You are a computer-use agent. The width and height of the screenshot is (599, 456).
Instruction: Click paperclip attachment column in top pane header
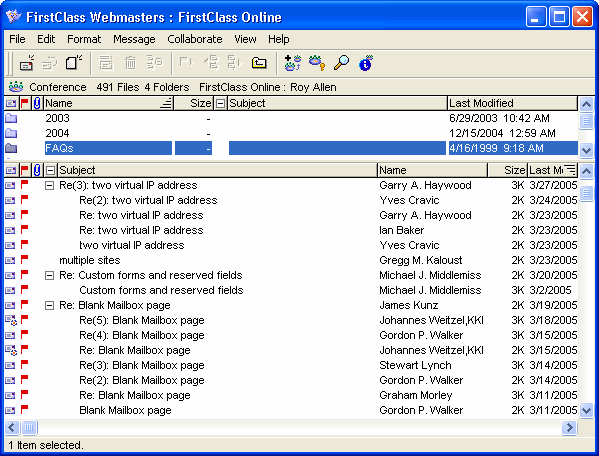(x=37, y=103)
